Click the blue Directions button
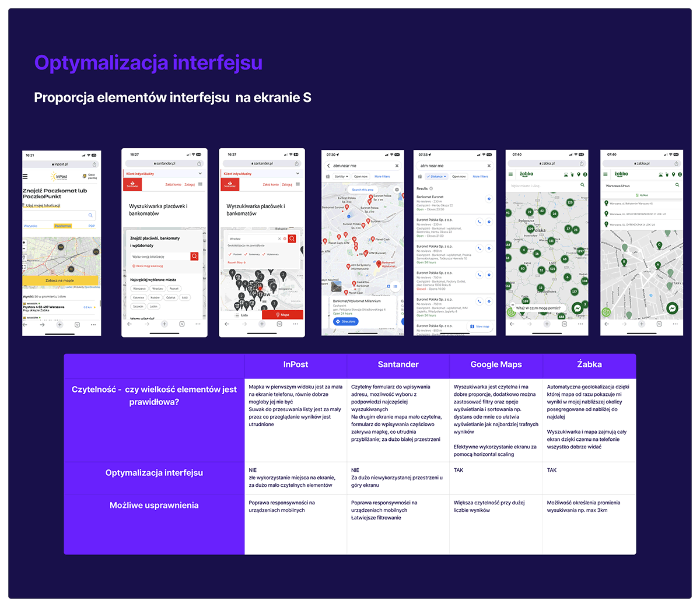700x607 pixels. (x=346, y=321)
